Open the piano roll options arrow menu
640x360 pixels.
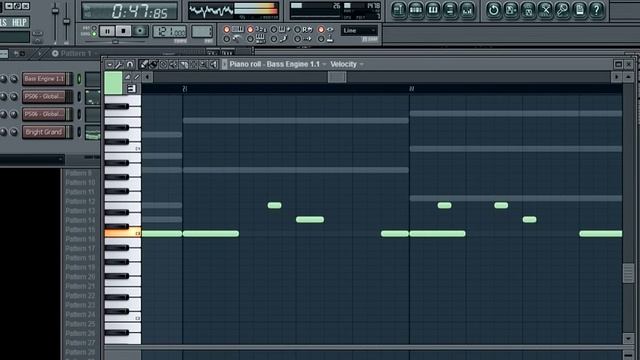[109, 64]
